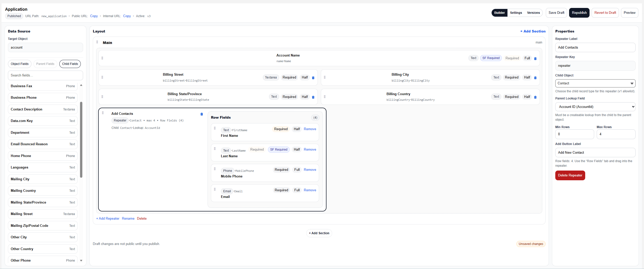Viewport: 644px width, 269px height.
Task: Click trash icon for Billing State/Province
Action: tap(313, 97)
